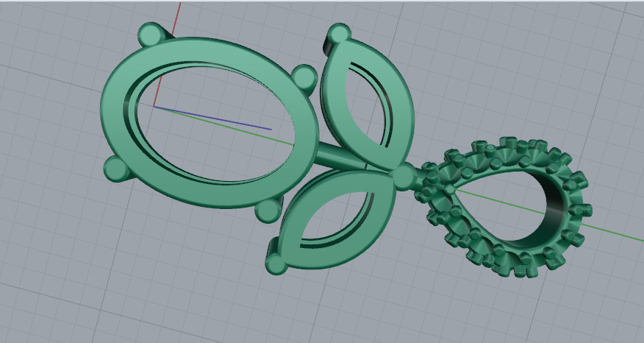Select the round ball joint beside the teardrop loop

coord(404,176)
